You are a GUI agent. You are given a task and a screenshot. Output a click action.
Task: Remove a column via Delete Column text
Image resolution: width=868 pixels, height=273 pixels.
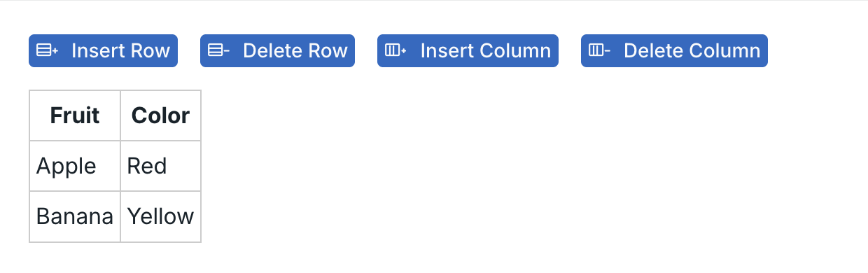[692, 50]
